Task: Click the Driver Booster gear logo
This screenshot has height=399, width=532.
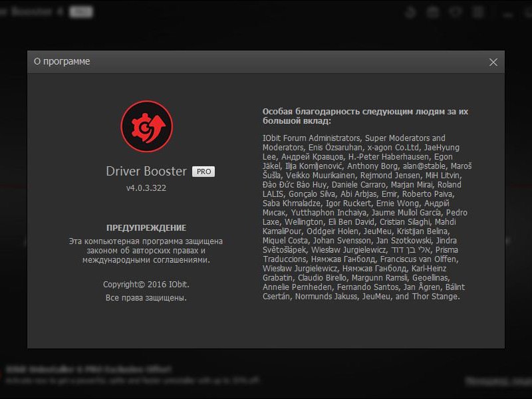Action: 146,126
